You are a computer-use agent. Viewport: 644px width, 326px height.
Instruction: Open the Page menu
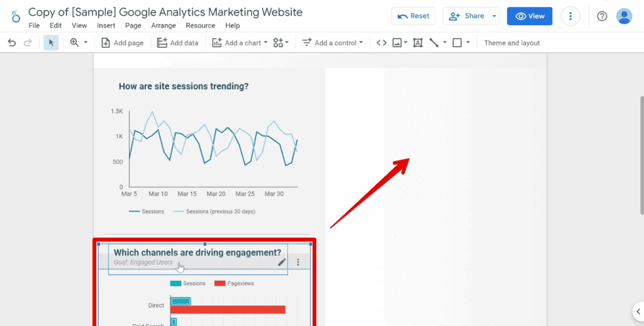(x=133, y=25)
